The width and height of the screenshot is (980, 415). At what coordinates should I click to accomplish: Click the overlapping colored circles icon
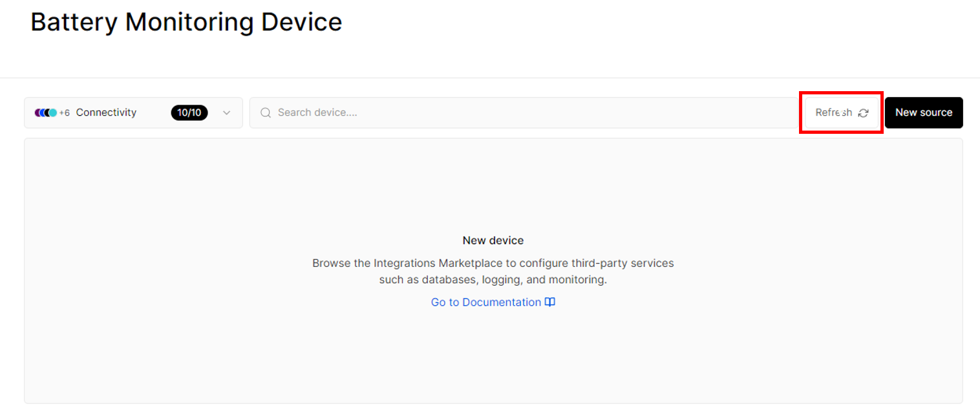[x=46, y=112]
